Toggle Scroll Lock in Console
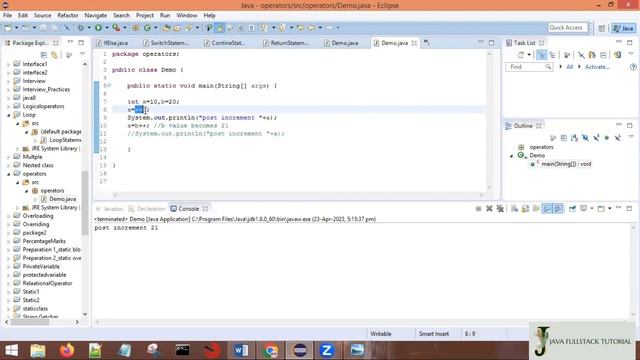640x360 pixels. 525,209
